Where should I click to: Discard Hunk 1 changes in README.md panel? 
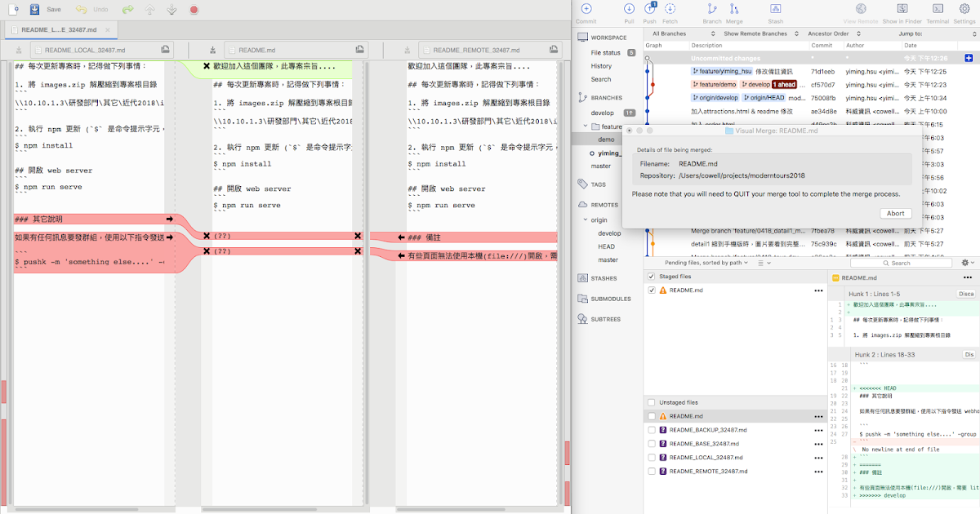point(966,292)
